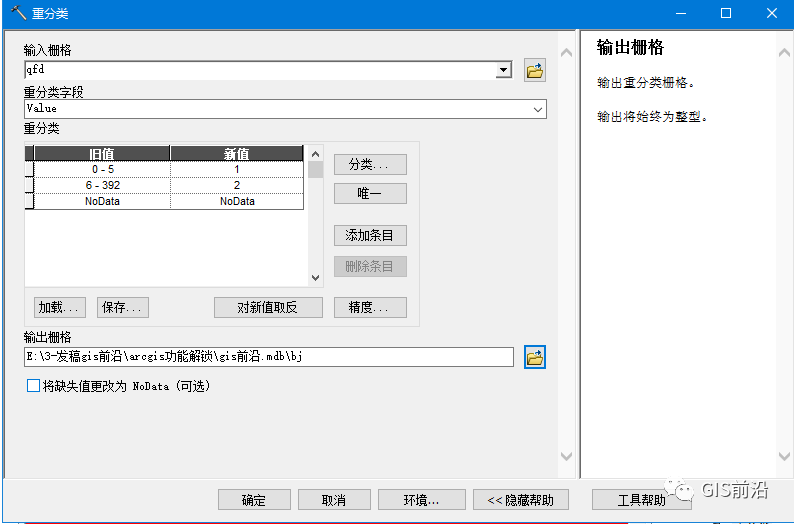794x524 pixels.
Task: Select the old value cell 0 - 5
Action: [102, 169]
